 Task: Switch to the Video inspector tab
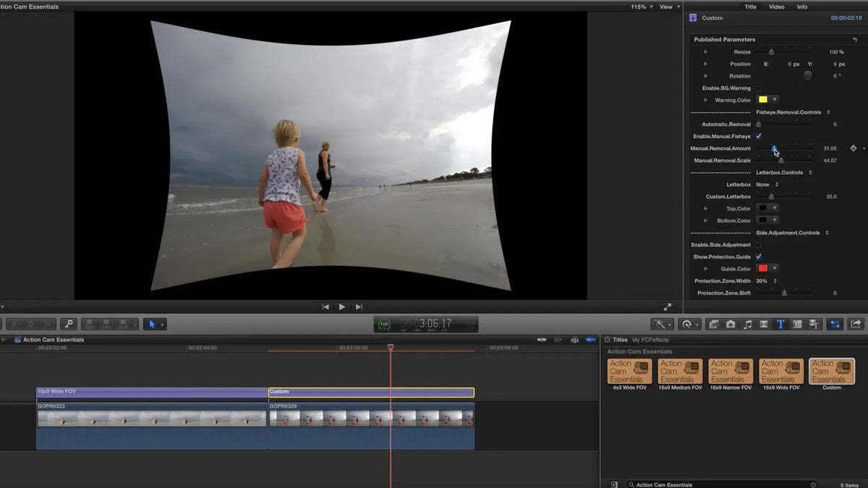776,7
